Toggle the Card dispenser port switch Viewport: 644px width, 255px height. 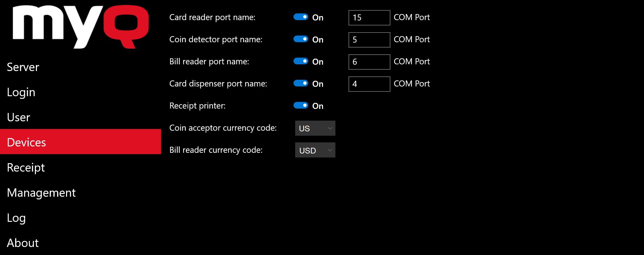(x=301, y=83)
